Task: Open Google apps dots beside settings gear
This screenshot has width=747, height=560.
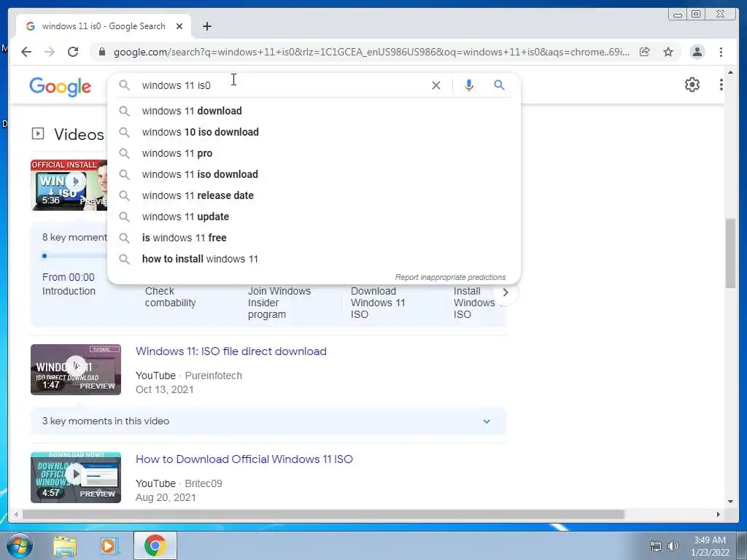Action: click(x=721, y=85)
